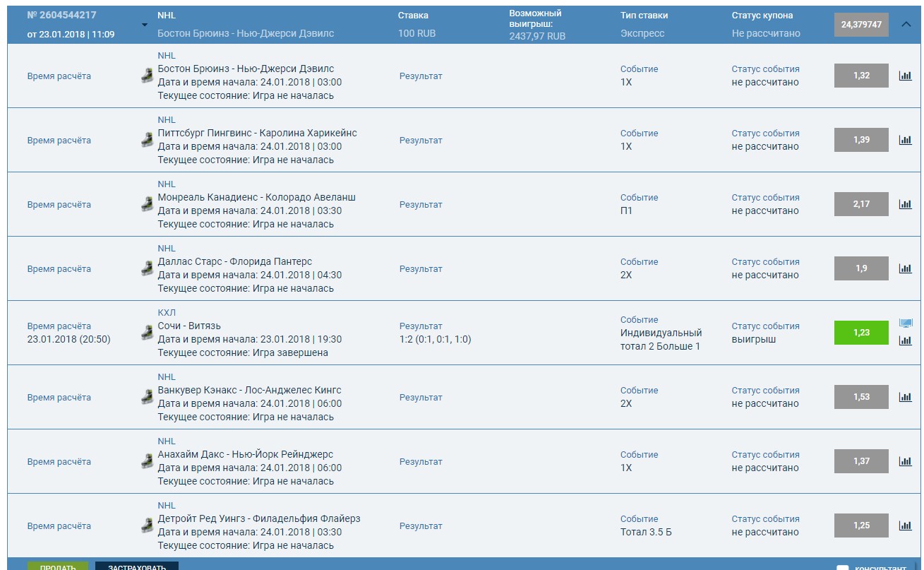Click coupon date от 23.01.2018 | 11:09

tap(71, 34)
